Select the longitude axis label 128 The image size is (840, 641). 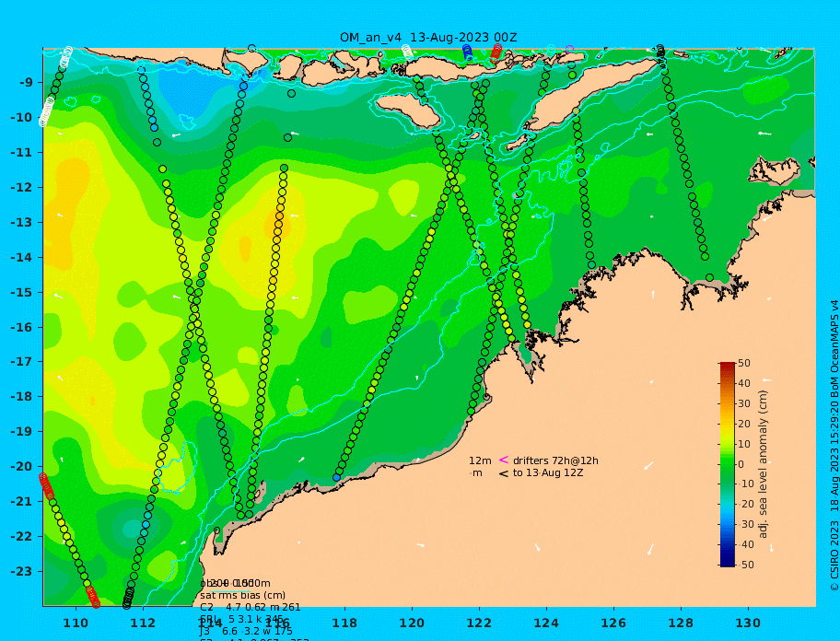681,623
